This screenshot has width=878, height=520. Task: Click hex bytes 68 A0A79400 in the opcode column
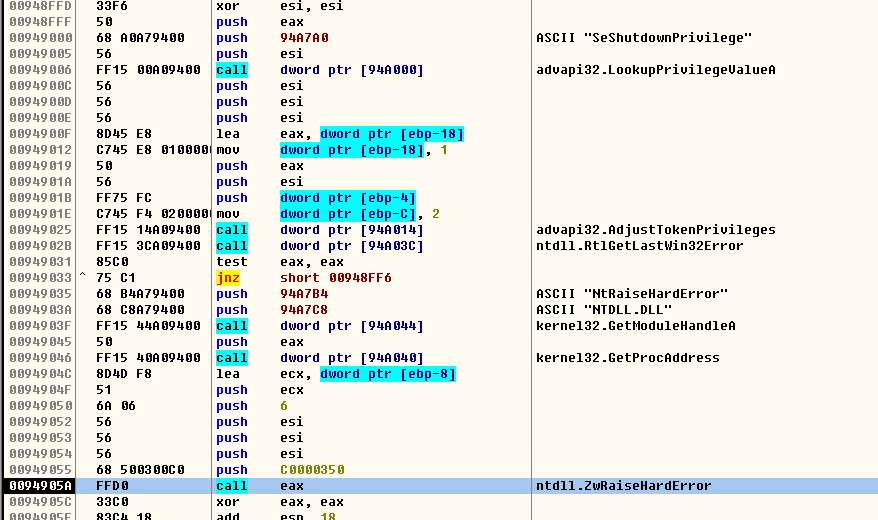(148, 38)
